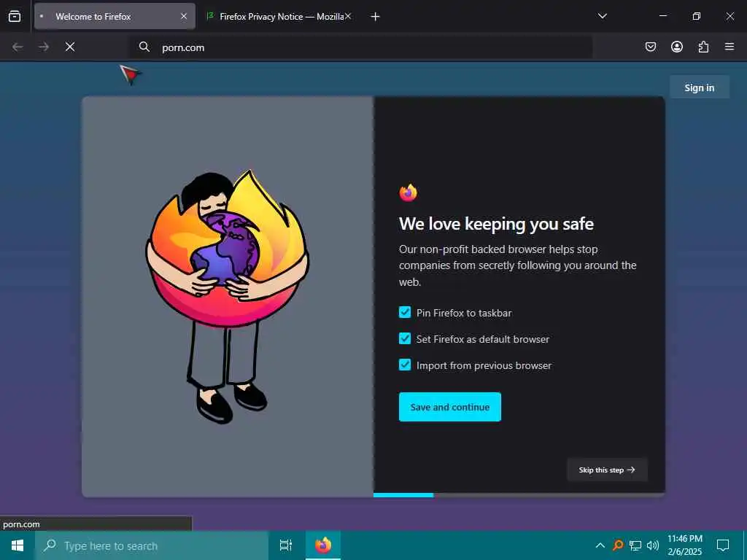Open Save to Pocket icon

(x=650, y=47)
